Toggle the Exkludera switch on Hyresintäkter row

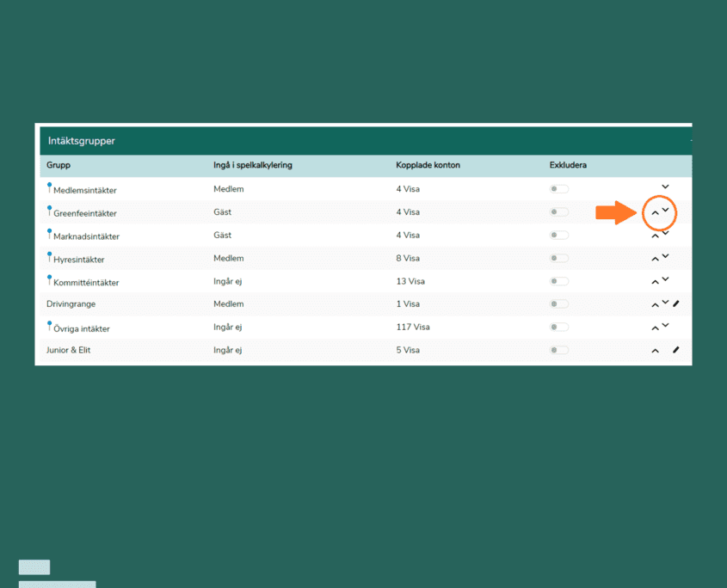coord(559,258)
